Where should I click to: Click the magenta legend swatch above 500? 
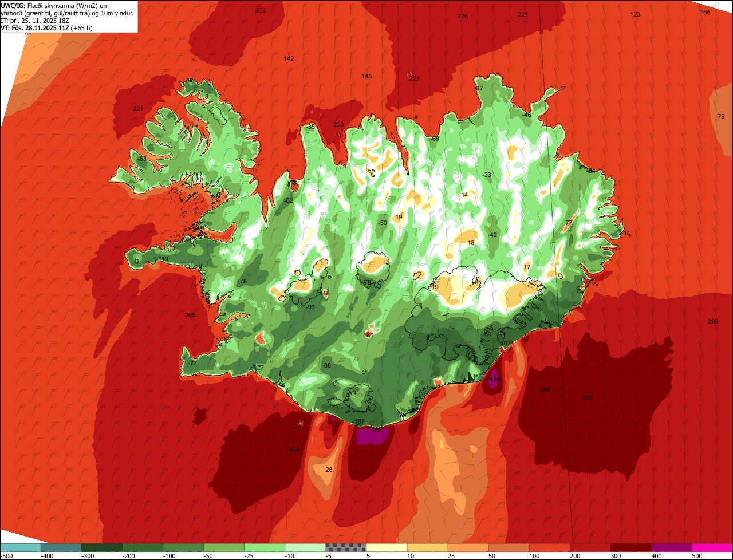click(x=712, y=547)
